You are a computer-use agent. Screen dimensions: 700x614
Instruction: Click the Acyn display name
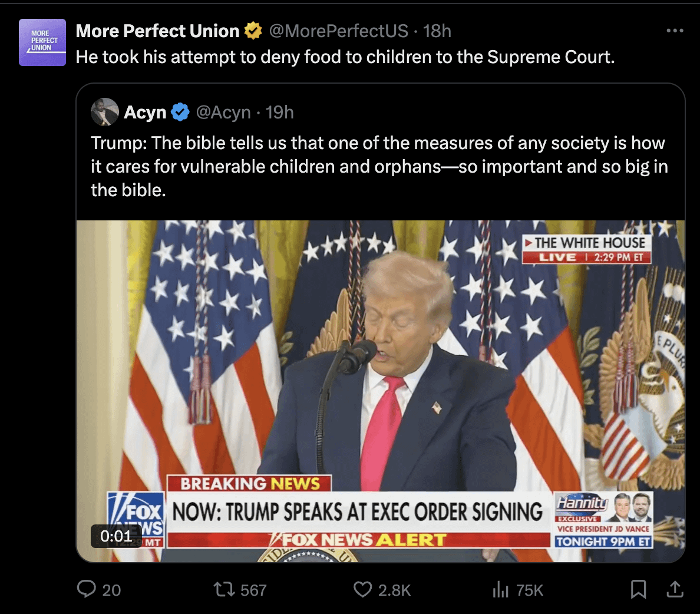pyautogui.click(x=145, y=112)
